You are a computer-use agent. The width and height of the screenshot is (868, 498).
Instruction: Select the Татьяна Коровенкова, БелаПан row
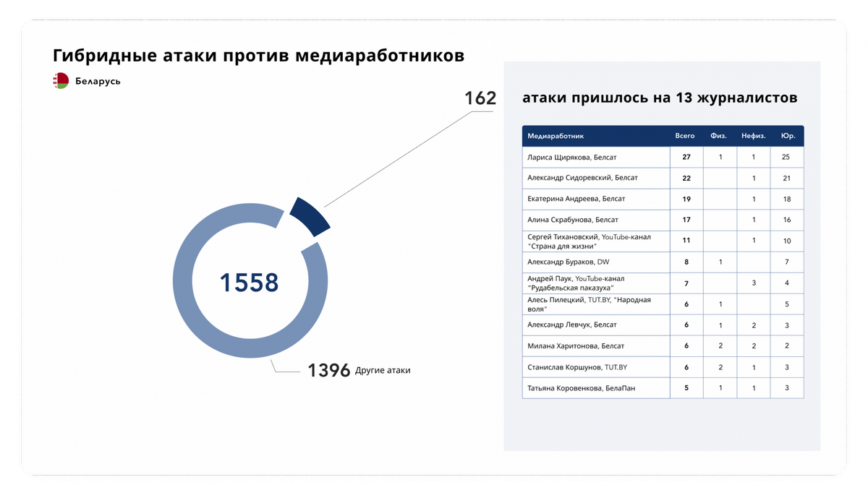(582, 388)
